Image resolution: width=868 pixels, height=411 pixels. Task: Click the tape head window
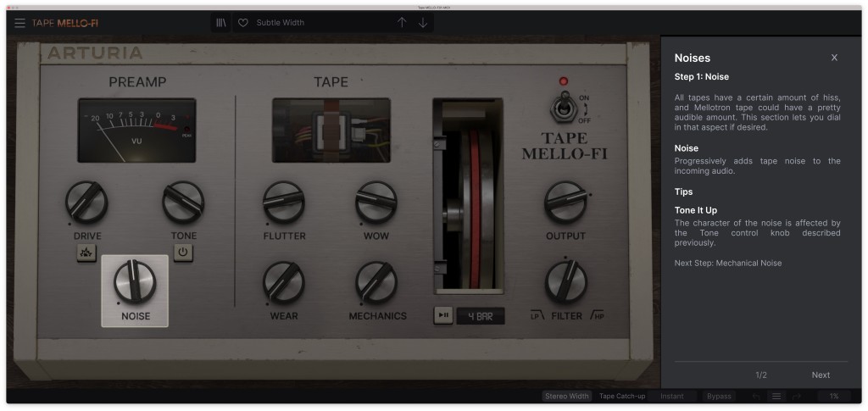pos(331,131)
